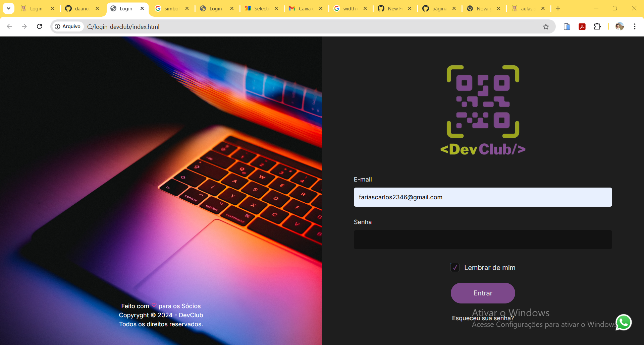Open the Chrome three-dot menu
The image size is (644, 345).
point(635,26)
